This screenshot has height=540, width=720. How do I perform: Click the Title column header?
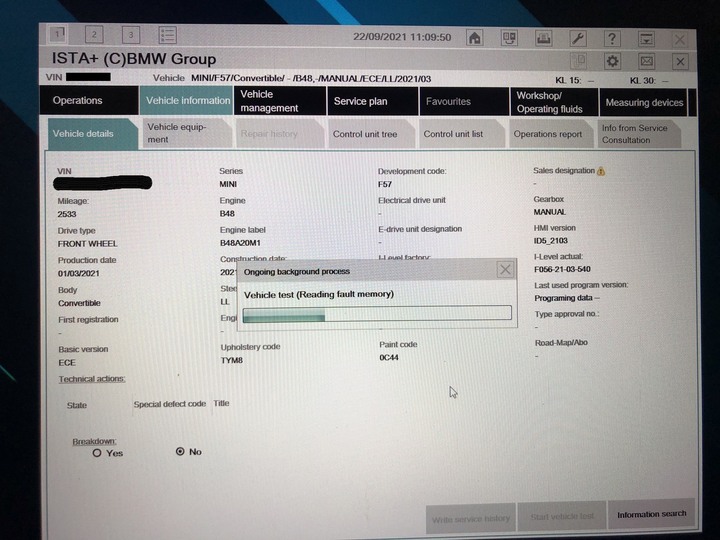(x=221, y=403)
